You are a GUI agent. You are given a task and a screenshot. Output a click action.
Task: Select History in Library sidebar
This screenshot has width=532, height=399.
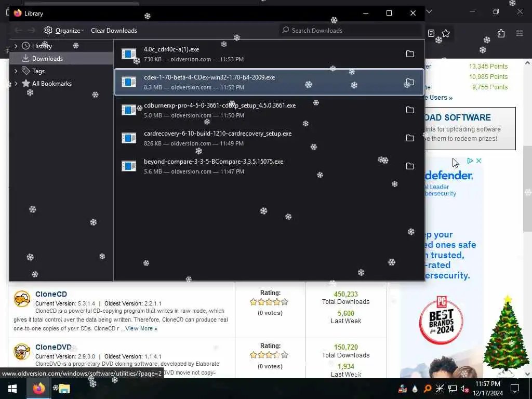click(x=42, y=46)
